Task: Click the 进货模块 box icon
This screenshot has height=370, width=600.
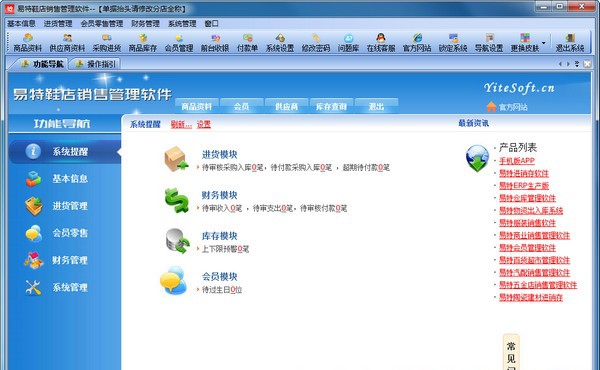Action: (x=176, y=159)
